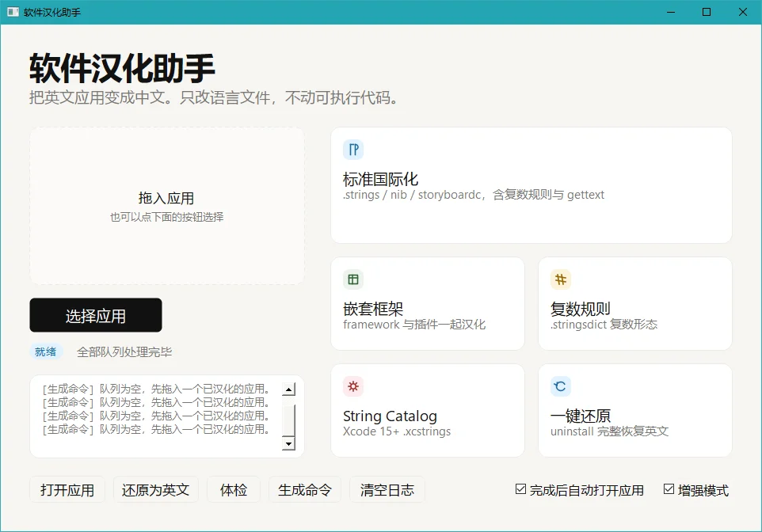Click the 'uninstall 完整恢复英文' subtitle

point(609,431)
